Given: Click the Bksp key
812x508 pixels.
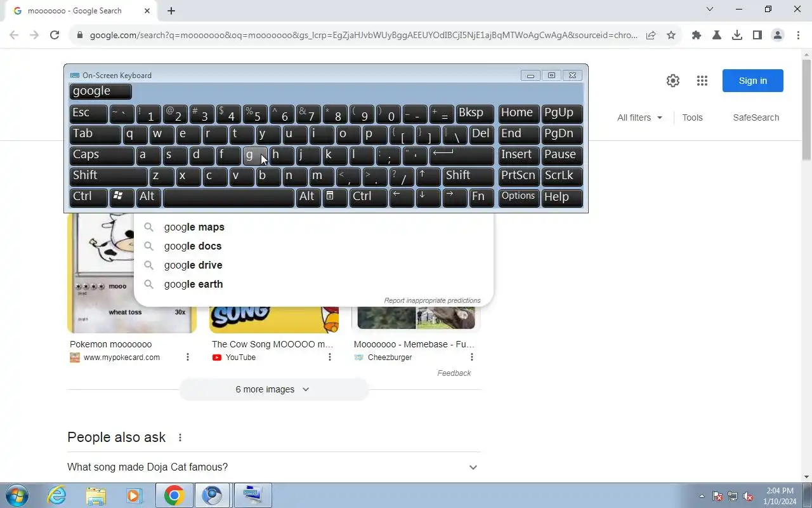Looking at the screenshot, I should (475, 114).
